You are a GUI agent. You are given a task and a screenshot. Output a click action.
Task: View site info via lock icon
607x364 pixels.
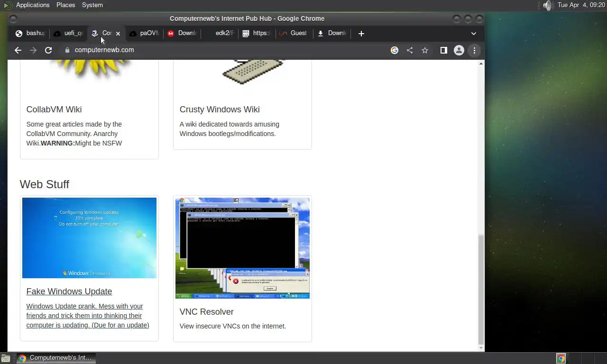pos(67,50)
